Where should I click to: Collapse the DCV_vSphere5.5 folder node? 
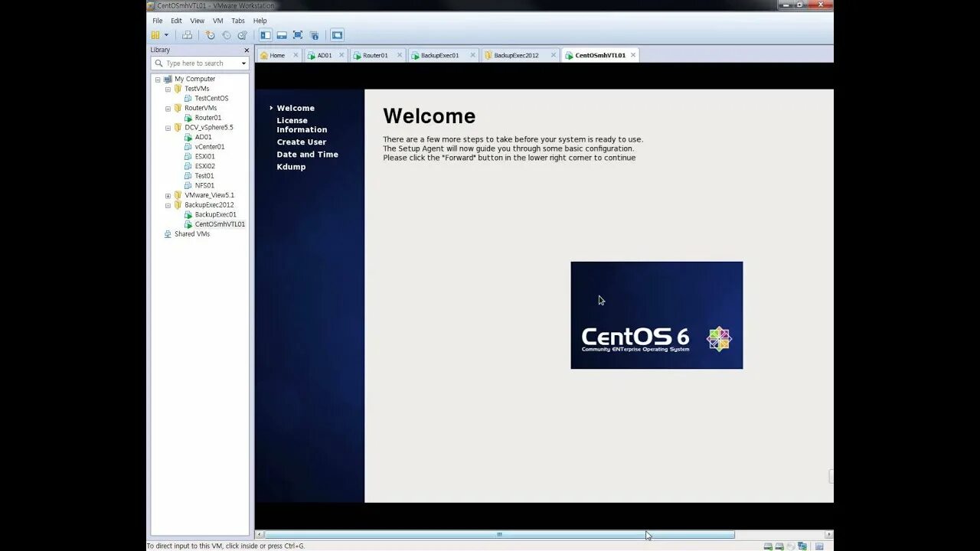(x=168, y=129)
